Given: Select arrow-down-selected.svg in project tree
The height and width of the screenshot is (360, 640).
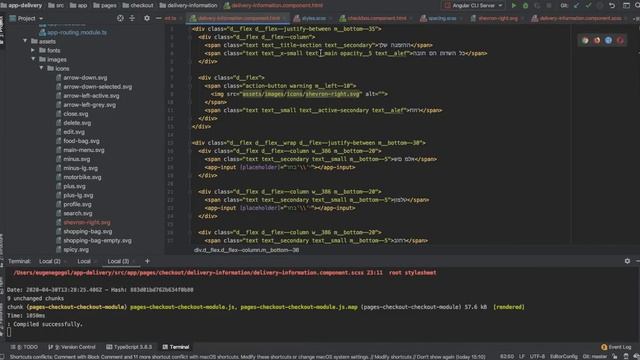Looking at the screenshot, I should (x=98, y=87).
